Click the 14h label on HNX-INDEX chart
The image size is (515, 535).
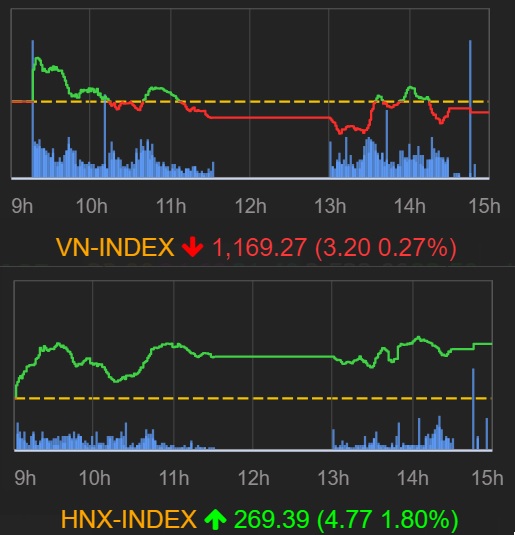pos(413,478)
